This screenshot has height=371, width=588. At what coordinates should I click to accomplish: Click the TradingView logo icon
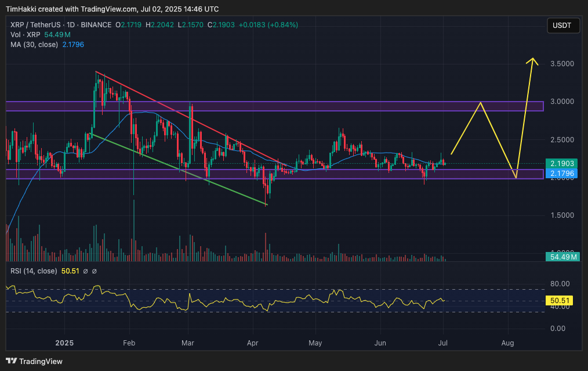[x=12, y=361]
